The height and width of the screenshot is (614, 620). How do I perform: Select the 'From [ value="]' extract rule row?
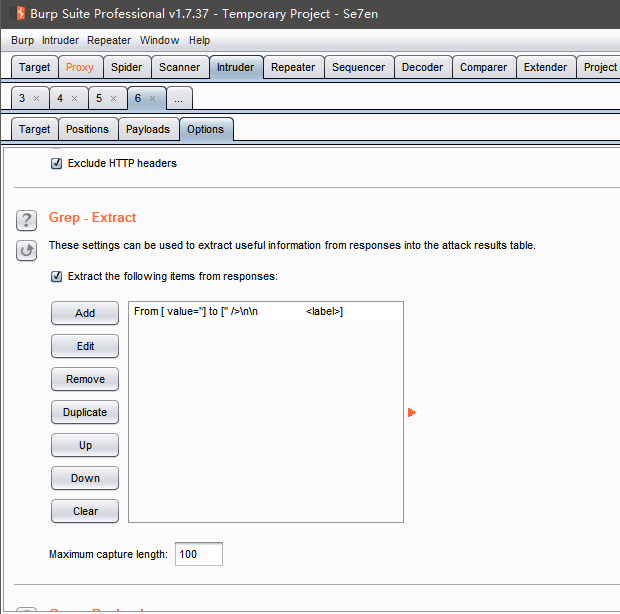(266, 312)
